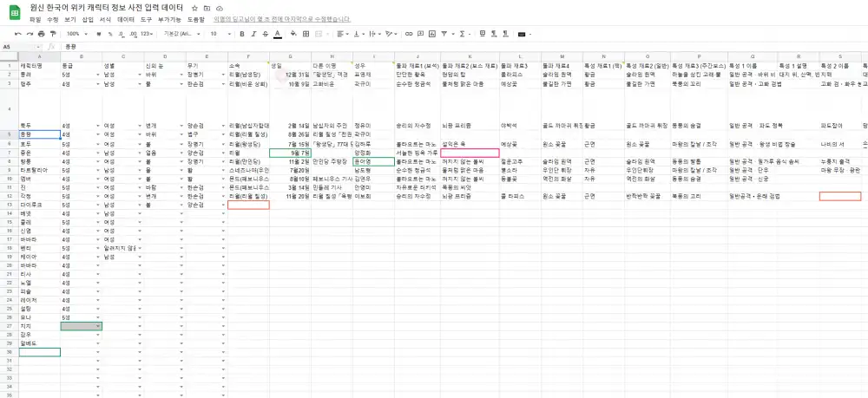Click the fill color bucket icon
Viewport: 868px width, 398px height.
(294, 34)
